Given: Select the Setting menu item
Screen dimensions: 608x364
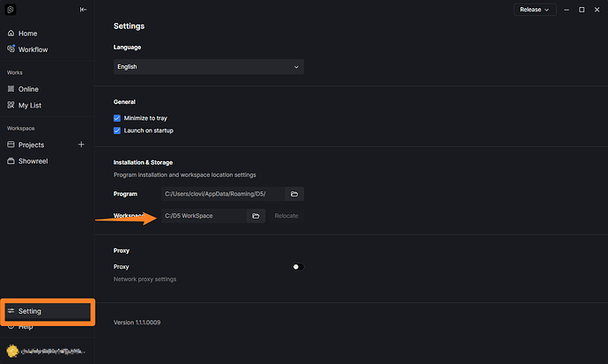Looking at the screenshot, I should click(48, 311).
